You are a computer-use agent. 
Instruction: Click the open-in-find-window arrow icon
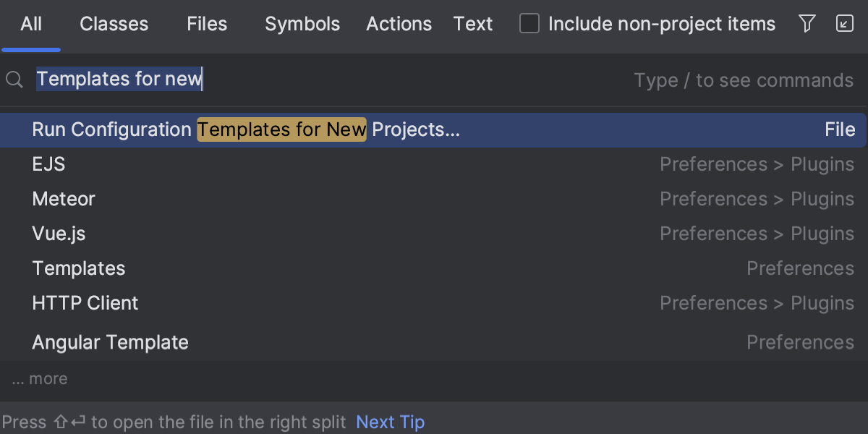pyautogui.click(x=845, y=23)
